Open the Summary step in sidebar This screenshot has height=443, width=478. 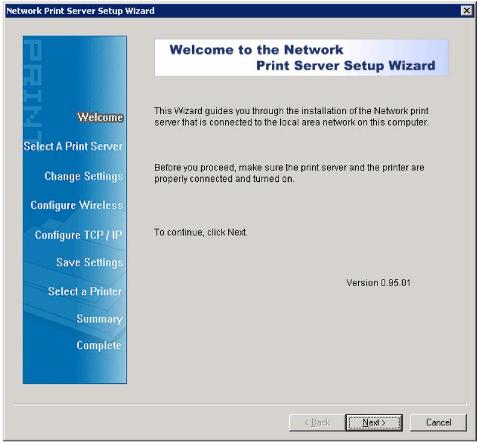coord(99,319)
